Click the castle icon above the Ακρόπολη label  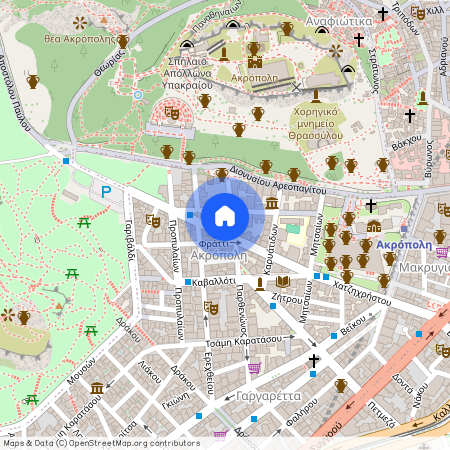(255, 62)
